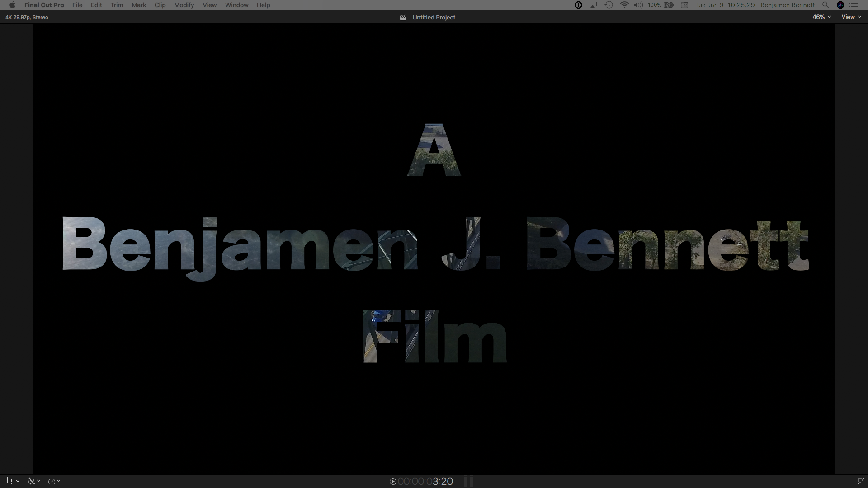Open the 1Password menu bar icon
Viewport: 868px width, 488px height.
coord(578,5)
